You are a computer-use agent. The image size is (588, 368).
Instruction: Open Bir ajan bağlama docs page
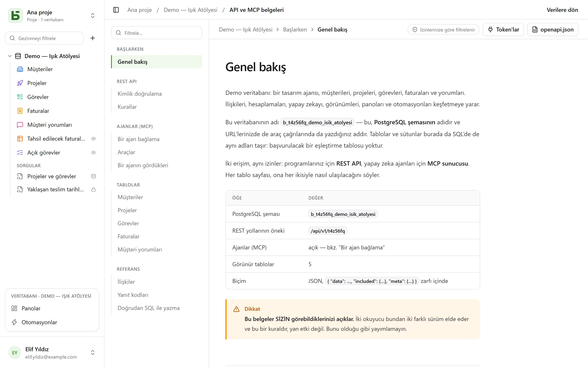pos(138,139)
